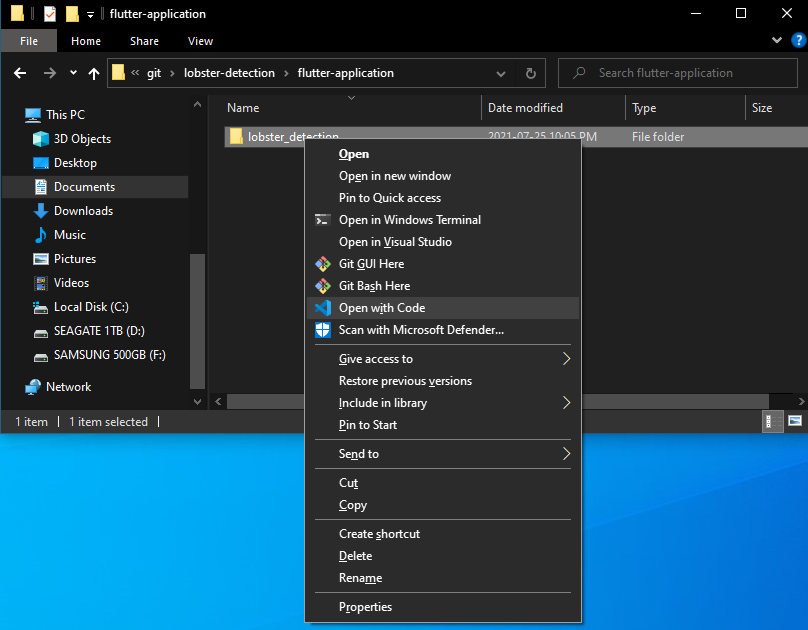Viewport: 808px width, 630px height.
Task: Open Explorer help question mark icon
Action: tap(799, 40)
